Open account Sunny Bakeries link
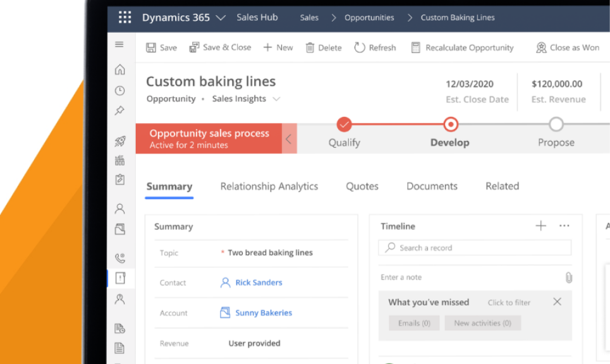 click(x=264, y=313)
